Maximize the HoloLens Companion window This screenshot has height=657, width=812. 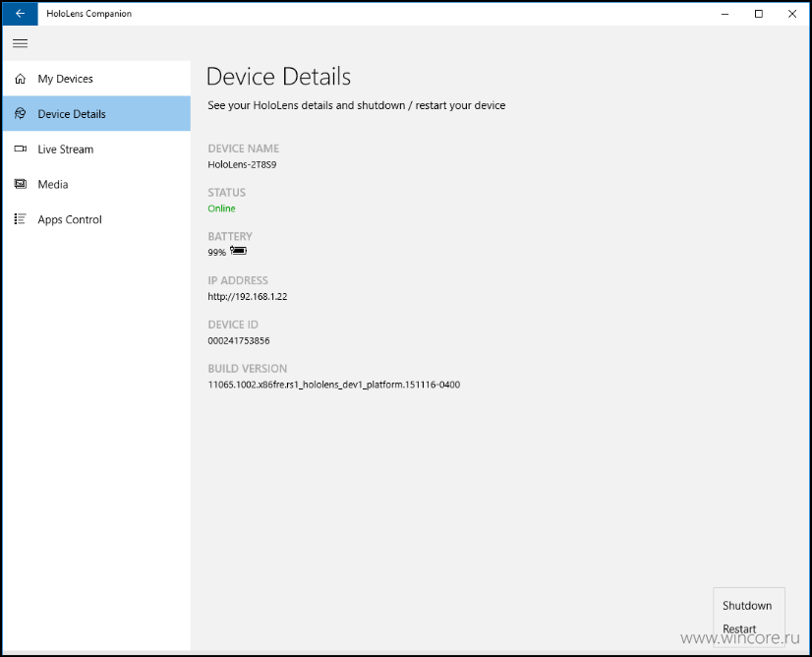coord(759,14)
